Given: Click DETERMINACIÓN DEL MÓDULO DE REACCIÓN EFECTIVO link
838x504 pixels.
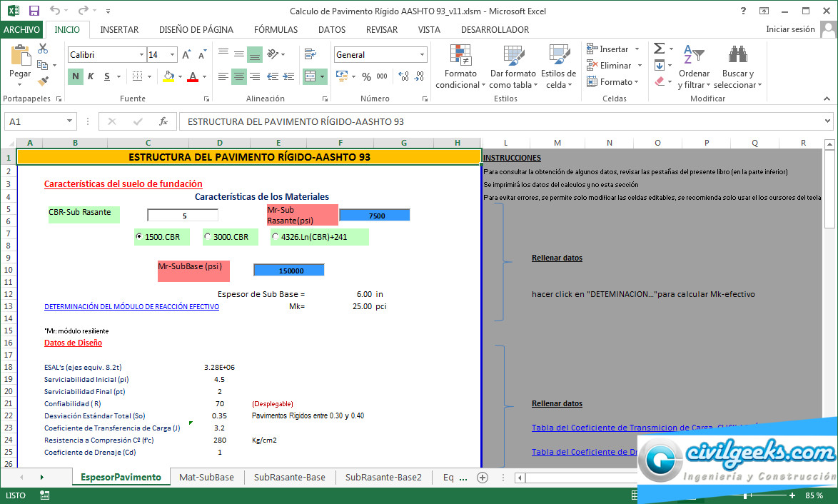Looking at the screenshot, I should tap(131, 306).
